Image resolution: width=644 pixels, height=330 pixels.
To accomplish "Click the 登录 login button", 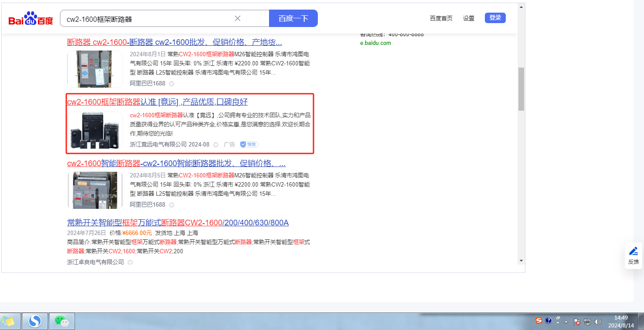I will [495, 18].
